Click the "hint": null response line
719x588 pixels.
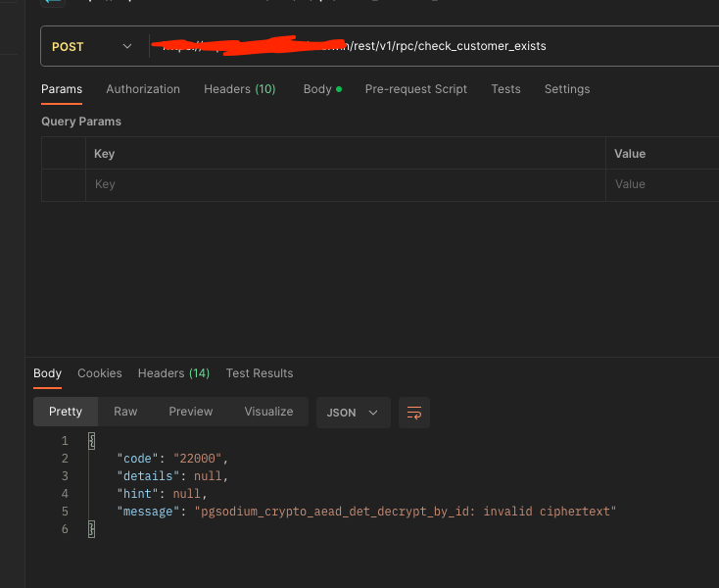click(162, 494)
